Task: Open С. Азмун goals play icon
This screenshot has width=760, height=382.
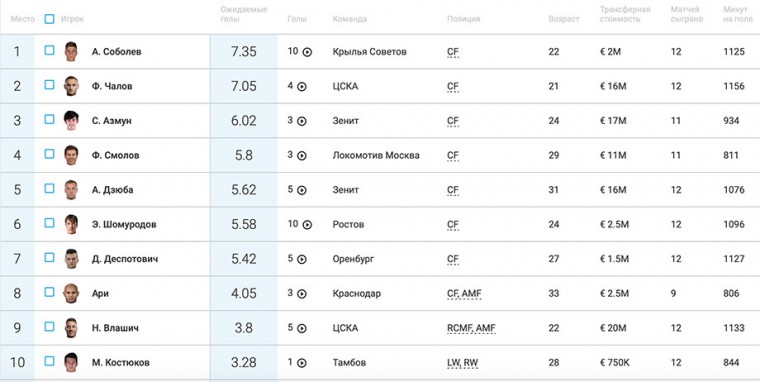Action: [301, 121]
